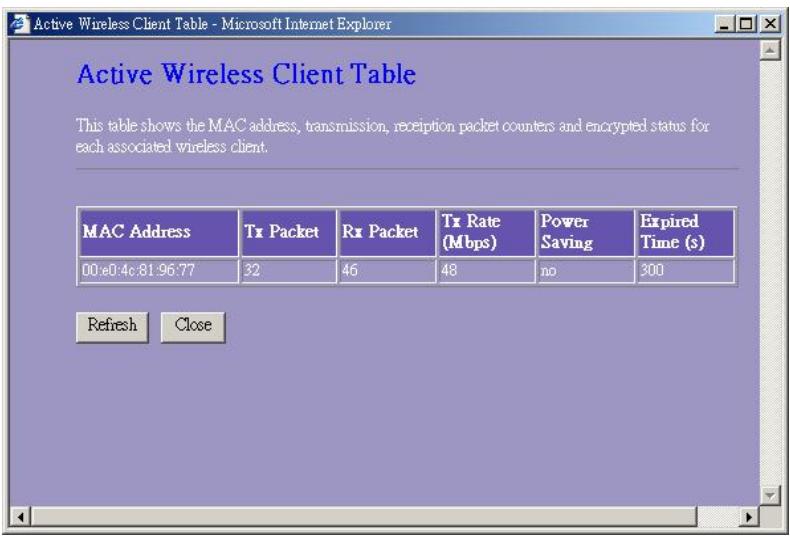Click the Rx Packet value 46

[x=387, y=271]
